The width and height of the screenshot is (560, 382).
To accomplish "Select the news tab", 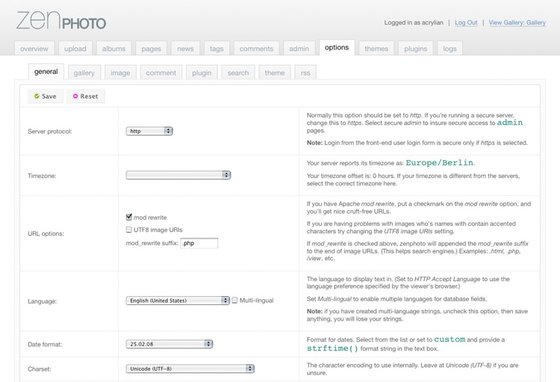I will (185, 49).
